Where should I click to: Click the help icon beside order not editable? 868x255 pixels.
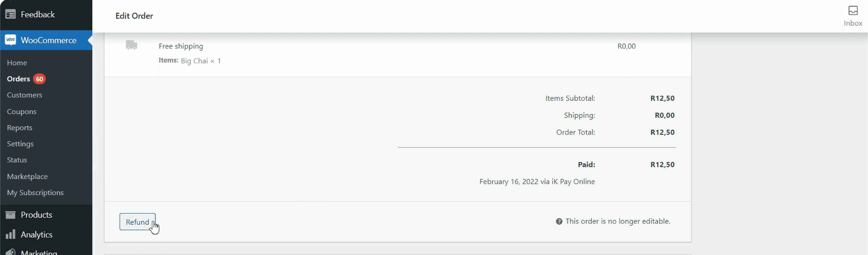[x=559, y=221]
